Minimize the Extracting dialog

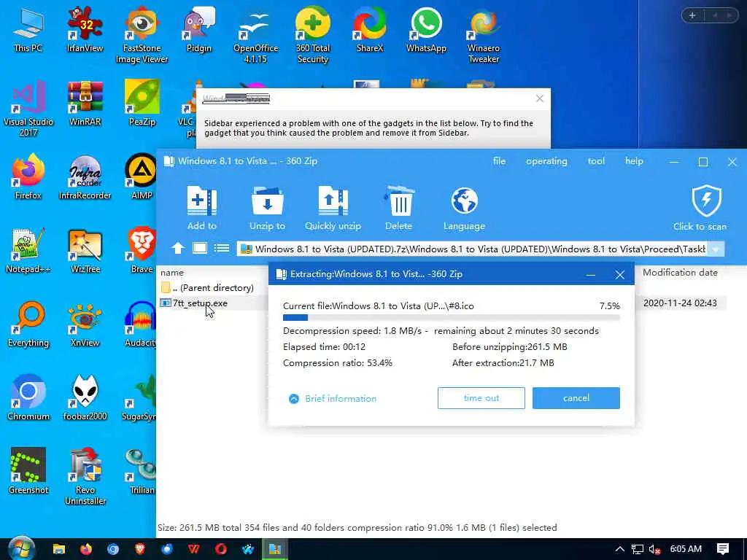[x=591, y=275]
